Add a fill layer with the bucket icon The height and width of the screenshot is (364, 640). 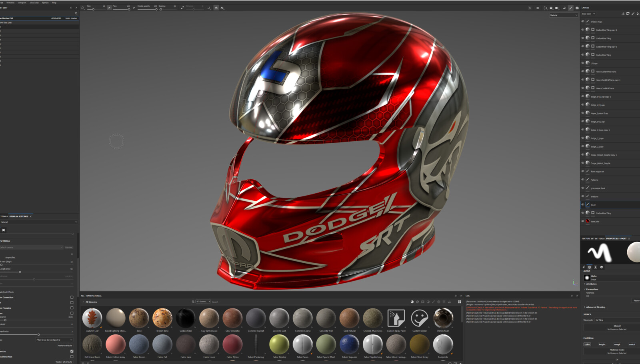click(x=638, y=14)
